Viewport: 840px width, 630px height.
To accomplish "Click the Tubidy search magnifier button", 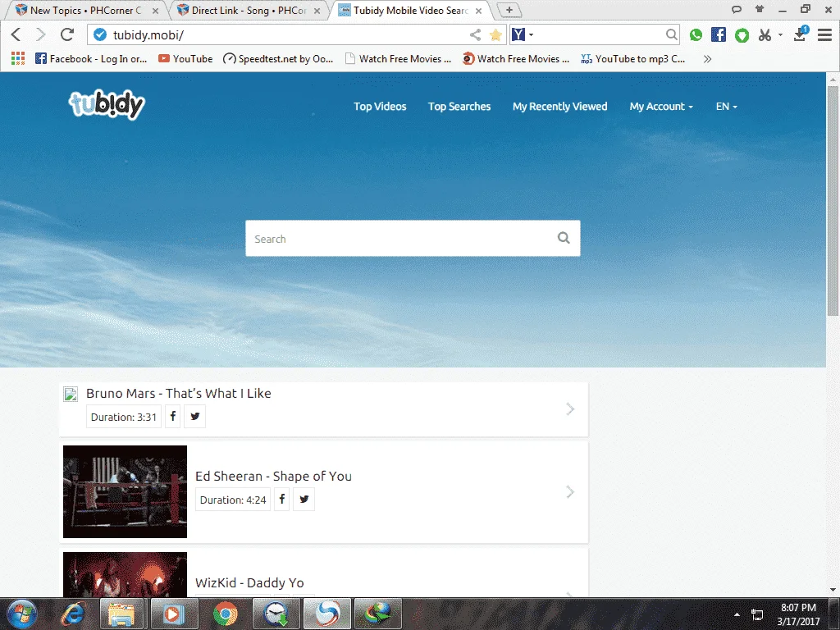I will point(564,238).
